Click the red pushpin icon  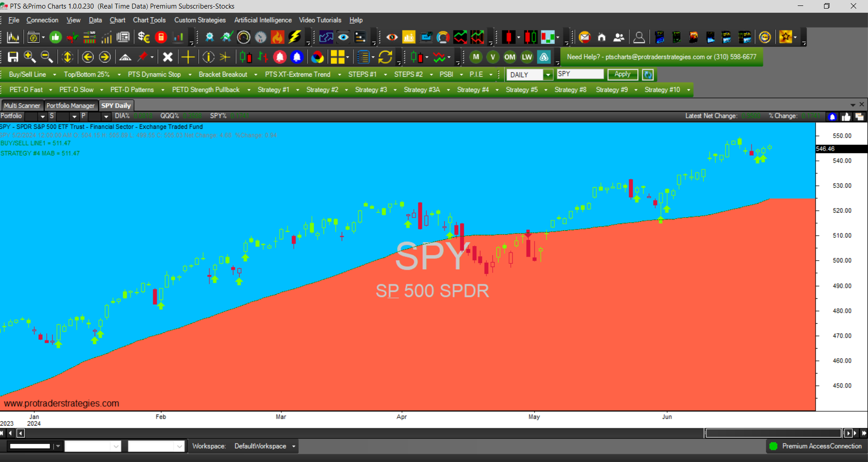coord(143,57)
